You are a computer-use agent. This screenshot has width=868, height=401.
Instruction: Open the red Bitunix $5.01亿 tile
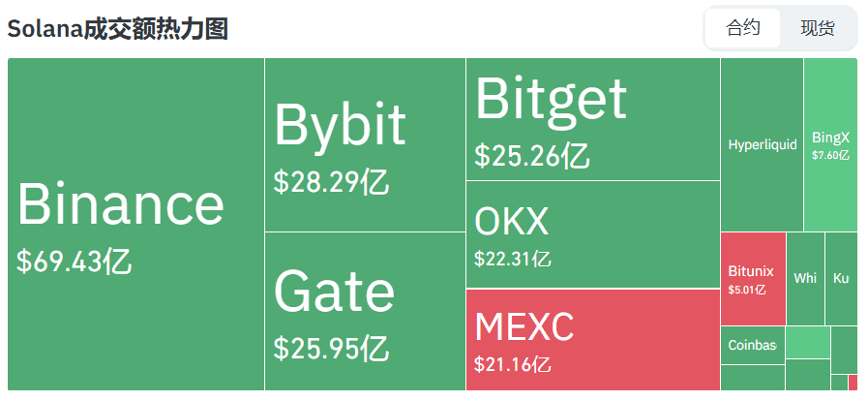pos(753,279)
